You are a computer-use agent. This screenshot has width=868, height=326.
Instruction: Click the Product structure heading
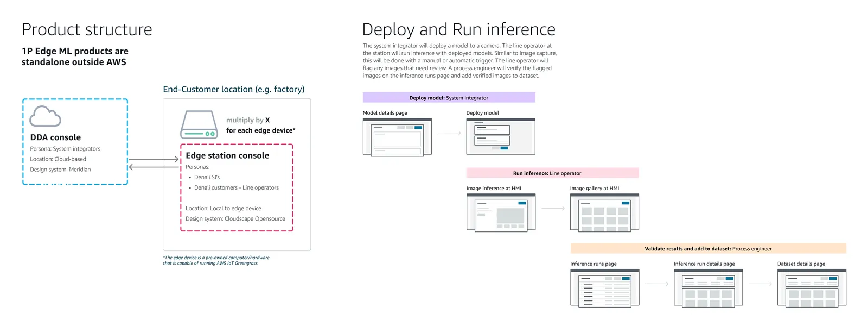click(x=87, y=29)
